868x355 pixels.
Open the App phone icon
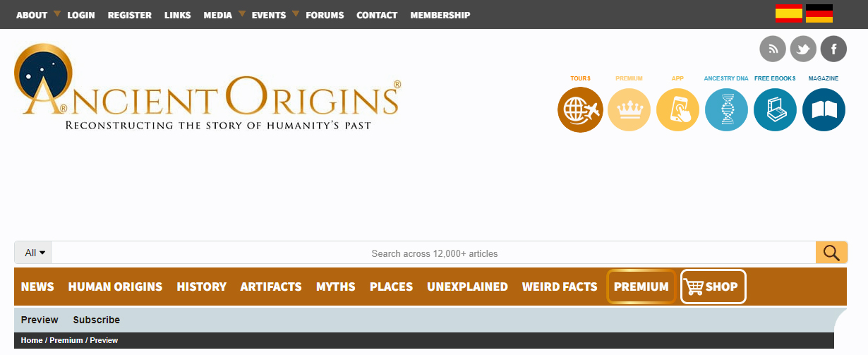(x=677, y=110)
